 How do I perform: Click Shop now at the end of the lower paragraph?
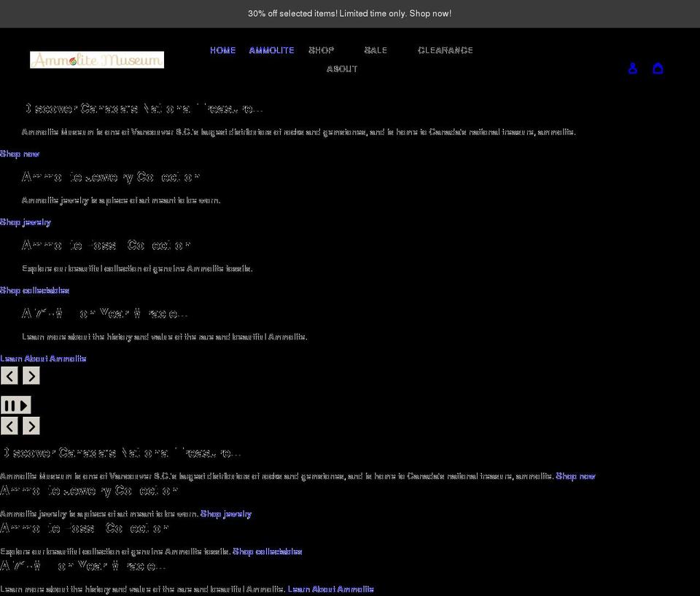[575, 477]
